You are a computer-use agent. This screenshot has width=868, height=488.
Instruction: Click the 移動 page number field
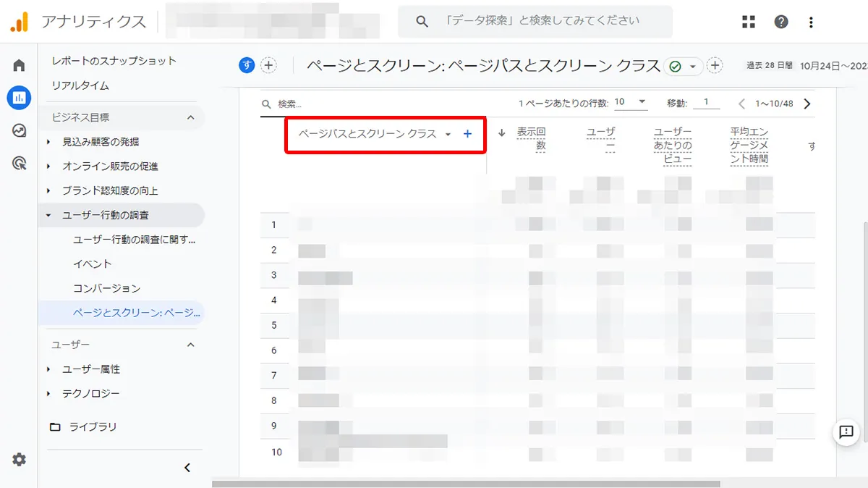pos(707,102)
